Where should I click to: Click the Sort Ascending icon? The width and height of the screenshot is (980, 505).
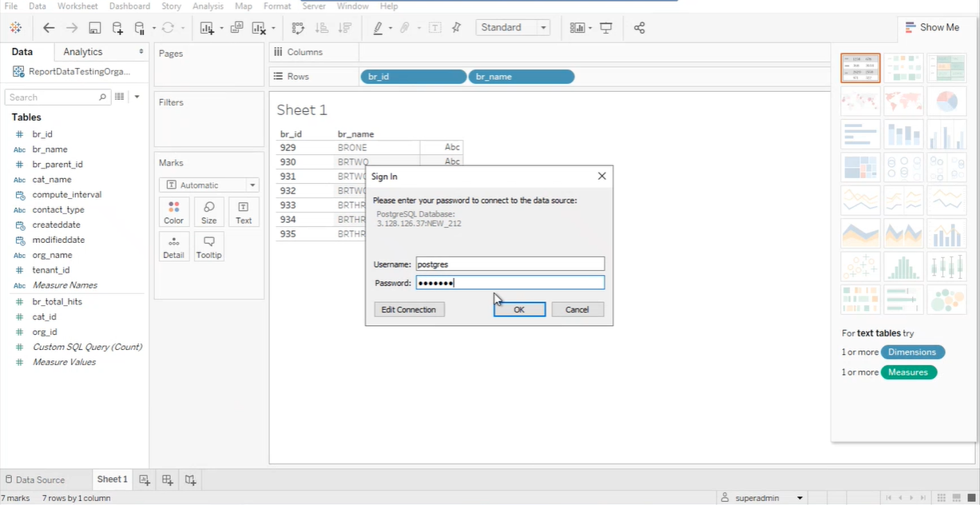pyautogui.click(x=322, y=28)
